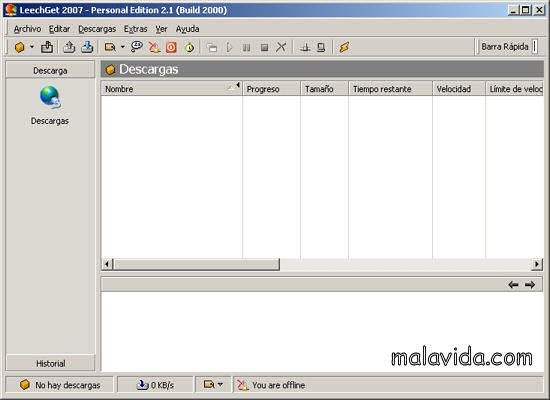
Task: Sort by the Tamaño column header
Action: [x=324, y=89]
